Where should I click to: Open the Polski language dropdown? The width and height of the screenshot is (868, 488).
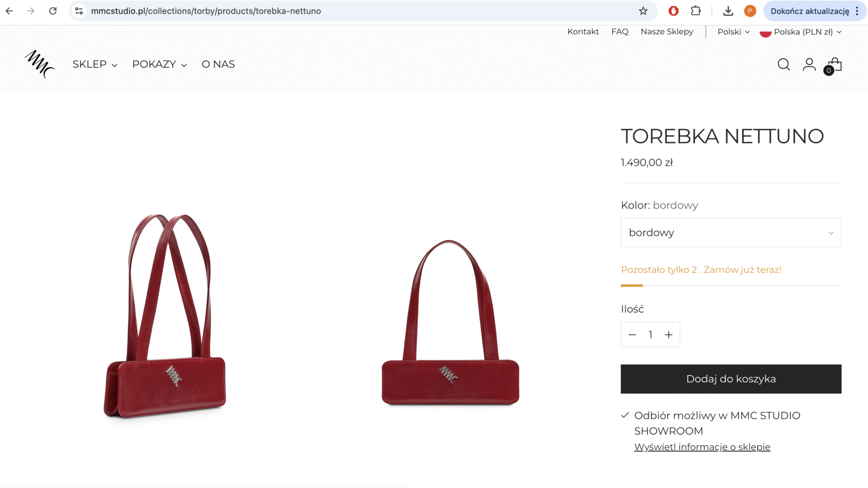pyautogui.click(x=733, y=32)
